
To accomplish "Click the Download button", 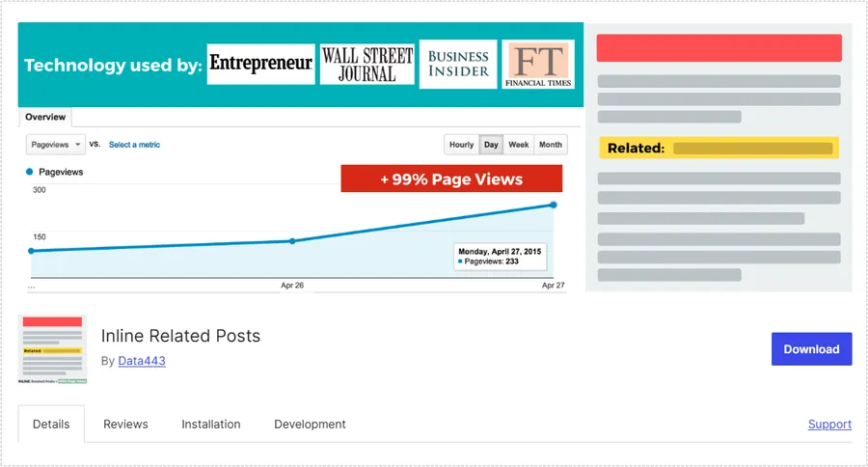I will 811,349.
